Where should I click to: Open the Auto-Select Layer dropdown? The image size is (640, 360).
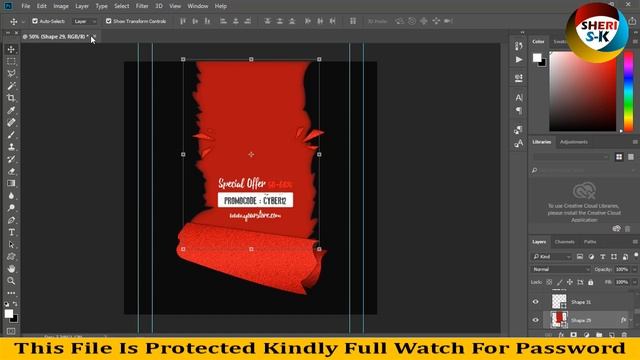(85, 21)
